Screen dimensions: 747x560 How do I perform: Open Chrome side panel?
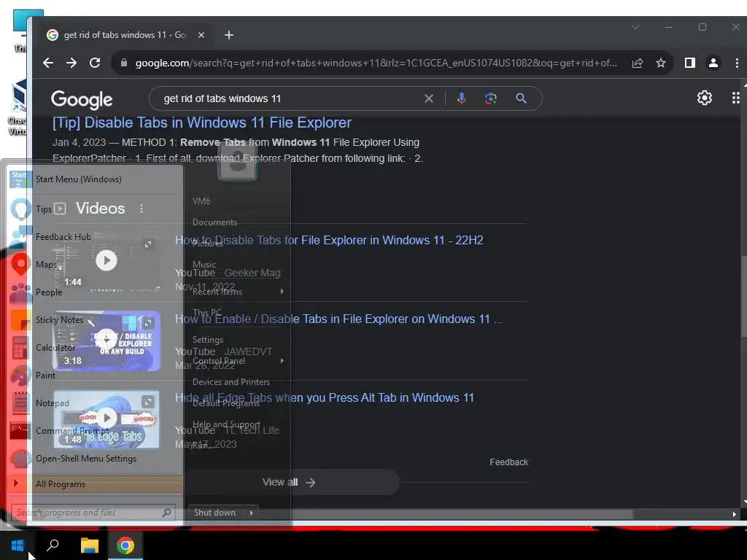690,63
